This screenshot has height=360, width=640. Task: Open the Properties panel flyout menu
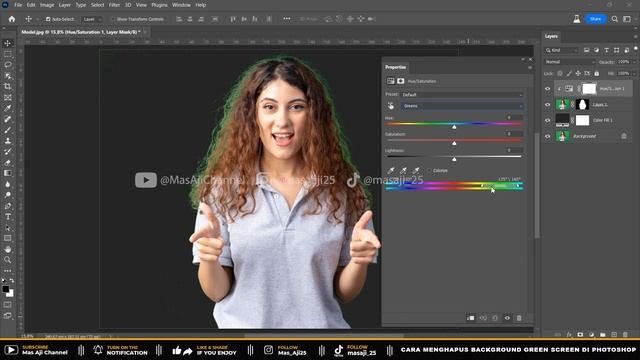pyautogui.click(x=530, y=67)
